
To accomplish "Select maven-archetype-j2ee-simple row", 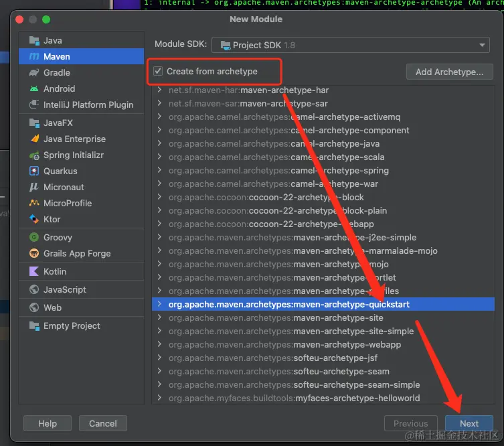I will point(323,237).
